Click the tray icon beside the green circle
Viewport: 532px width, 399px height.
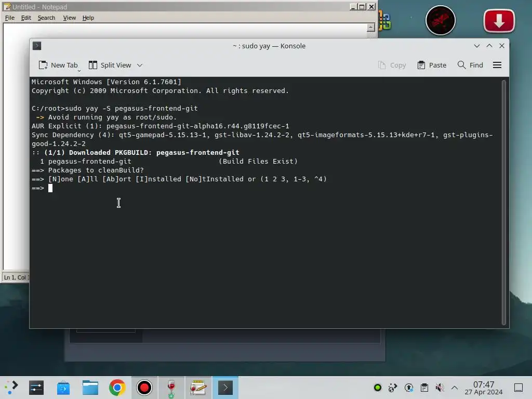(x=393, y=388)
